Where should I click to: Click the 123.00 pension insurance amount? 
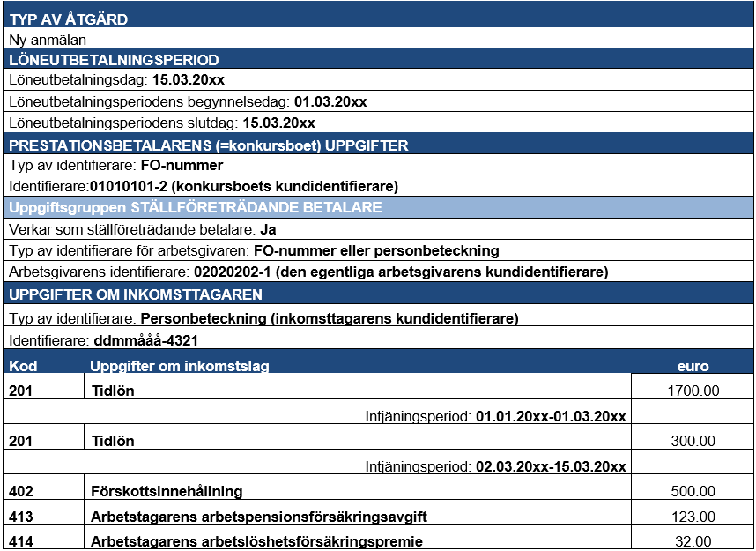[692, 517]
